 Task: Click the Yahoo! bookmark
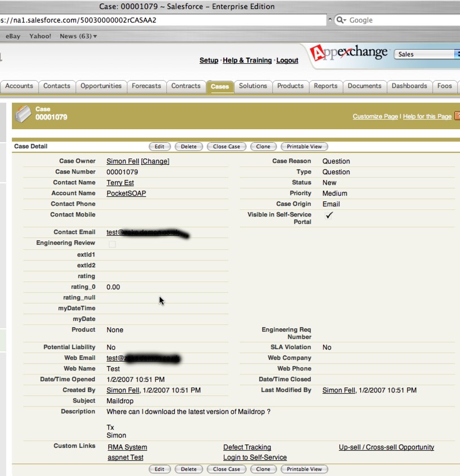click(x=40, y=36)
